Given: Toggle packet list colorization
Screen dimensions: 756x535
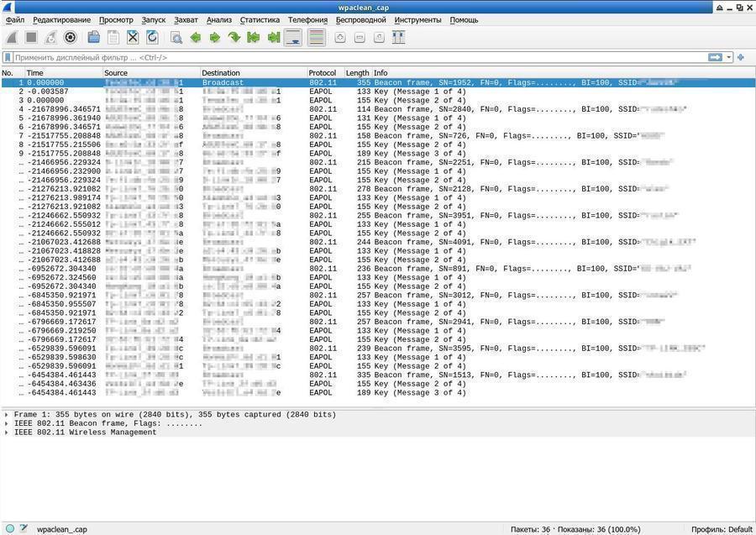Looking at the screenshot, I should pos(317,38).
